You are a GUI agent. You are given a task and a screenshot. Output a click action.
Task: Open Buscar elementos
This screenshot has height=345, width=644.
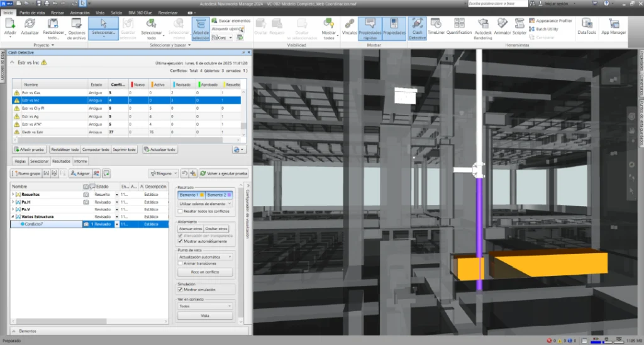tap(231, 21)
